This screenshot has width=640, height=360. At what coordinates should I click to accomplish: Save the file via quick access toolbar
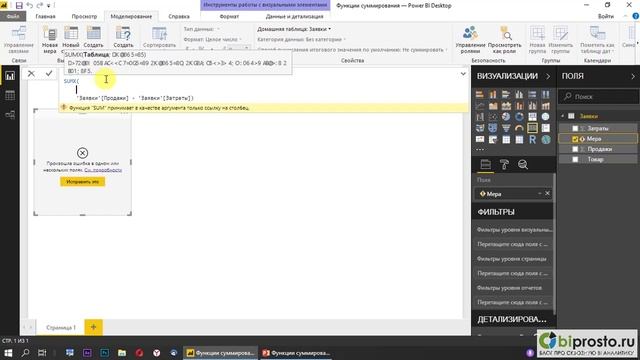[19, 5]
